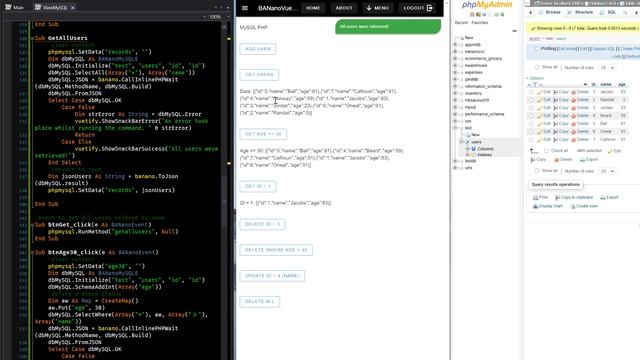
Task: Tick the checkbox for the Randall row
Action: point(531,100)
